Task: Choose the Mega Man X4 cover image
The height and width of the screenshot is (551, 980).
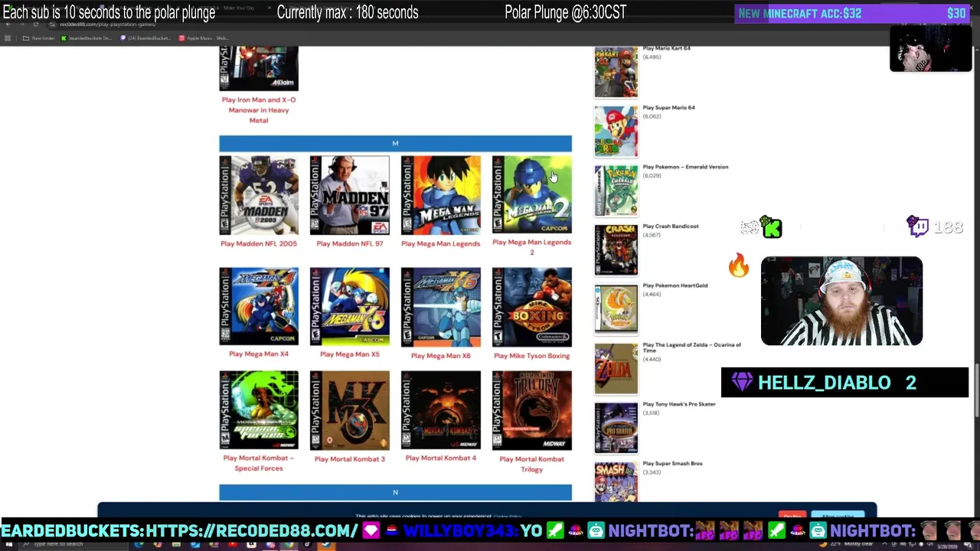Action: coord(259,306)
